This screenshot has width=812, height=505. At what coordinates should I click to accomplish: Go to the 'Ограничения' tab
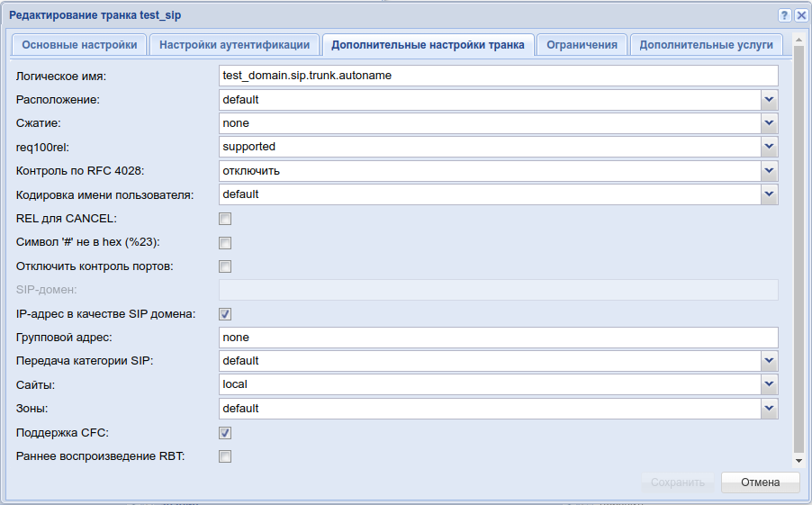point(582,45)
